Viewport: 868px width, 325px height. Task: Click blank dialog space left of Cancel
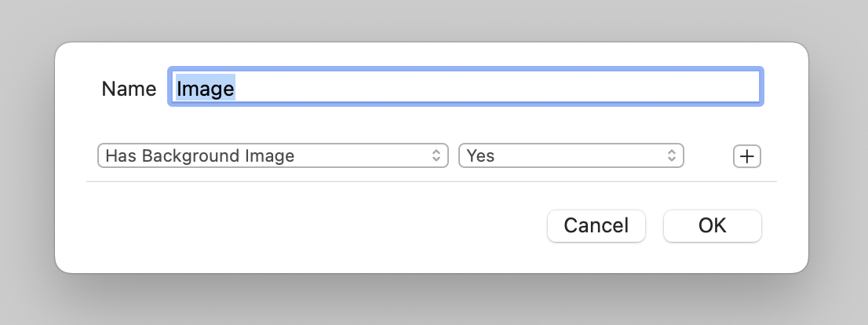(x=314, y=226)
